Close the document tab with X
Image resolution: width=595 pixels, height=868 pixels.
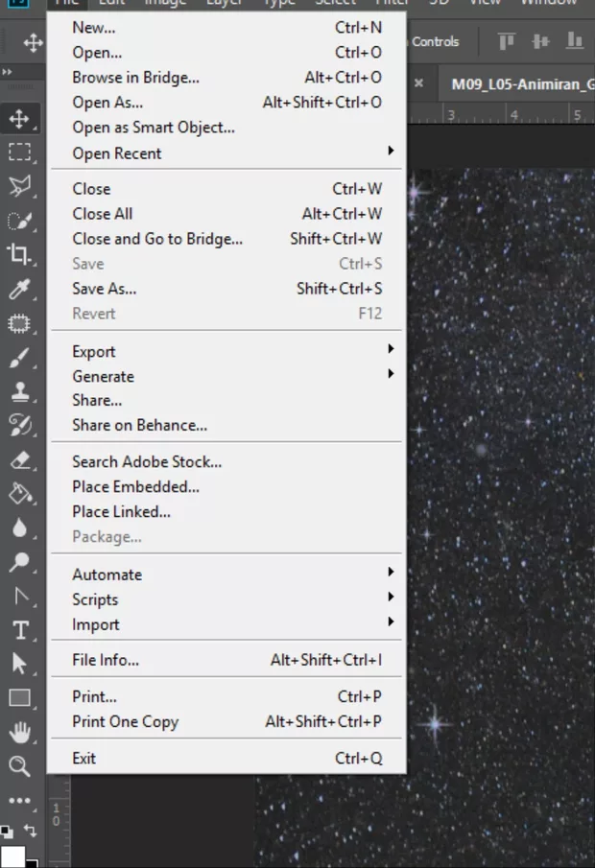click(x=418, y=83)
